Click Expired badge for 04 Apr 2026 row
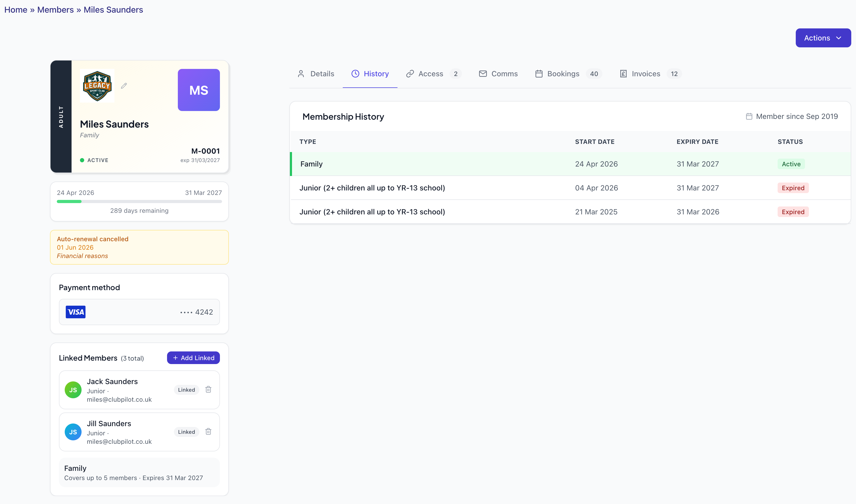The image size is (856, 504). (x=793, y=188)
